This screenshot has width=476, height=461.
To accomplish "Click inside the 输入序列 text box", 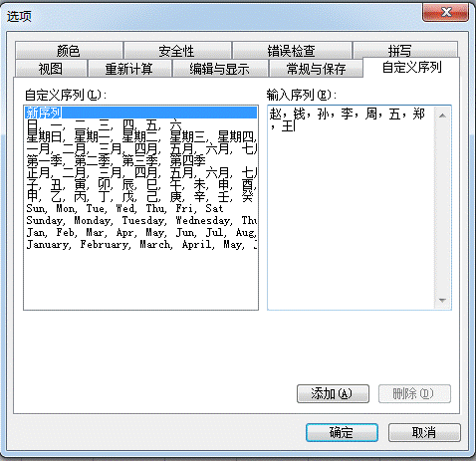I will click(x=352, y=207).
